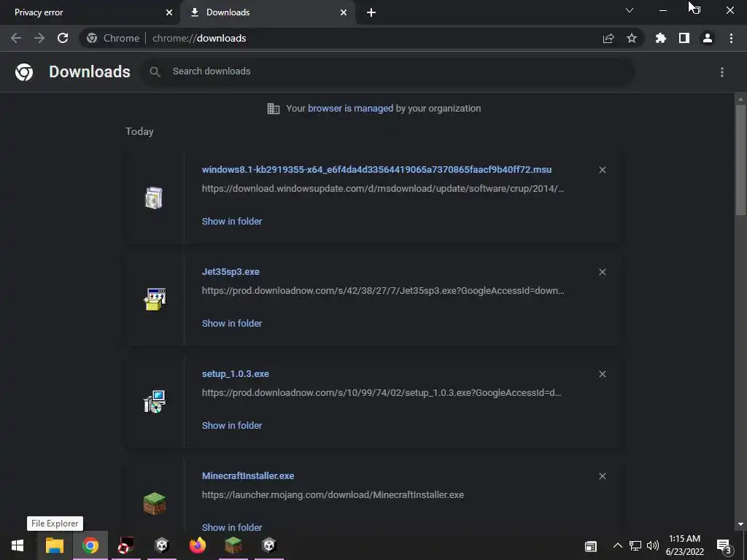This screenshot has width=747, height=560.
Task: Click the MinecraftInstaller grass block icon
Action: (x=155, y=504)
